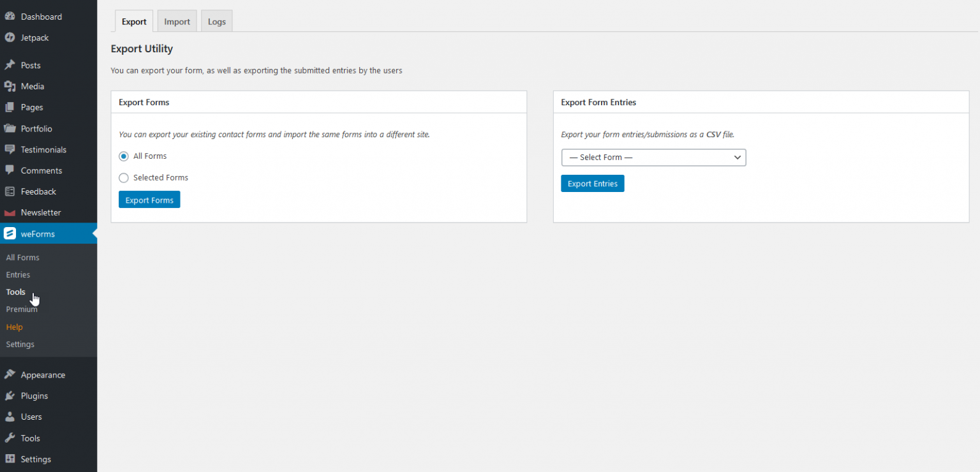
Task: Select the Portfolio briefcase icon
Action: pyautogui.click(x=10, y=128)
